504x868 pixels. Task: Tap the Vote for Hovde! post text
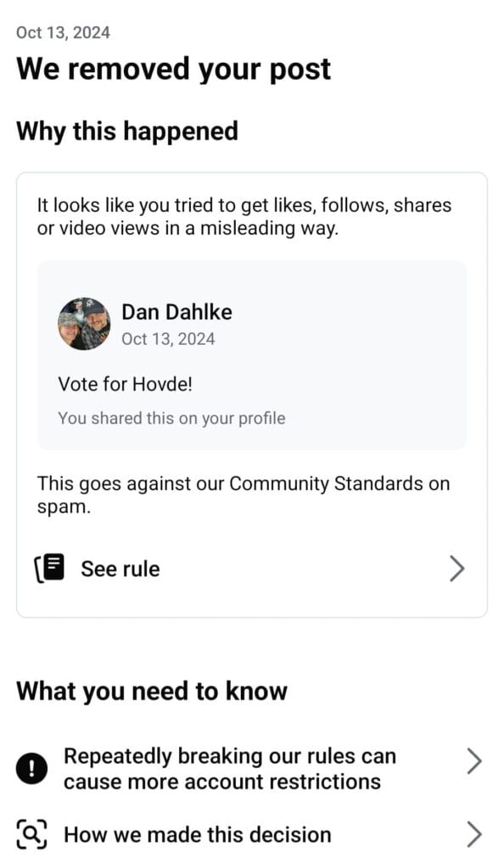click(126, 384)
